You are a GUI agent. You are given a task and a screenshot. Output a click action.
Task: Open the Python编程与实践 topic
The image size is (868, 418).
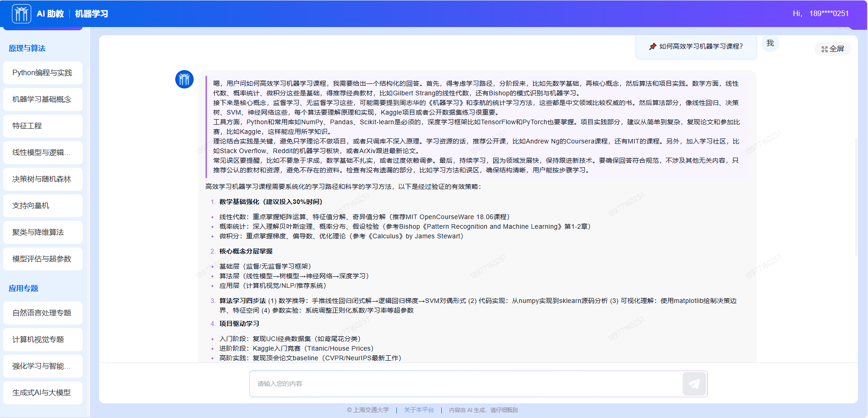pyautogui.click(x=43, y=73)
